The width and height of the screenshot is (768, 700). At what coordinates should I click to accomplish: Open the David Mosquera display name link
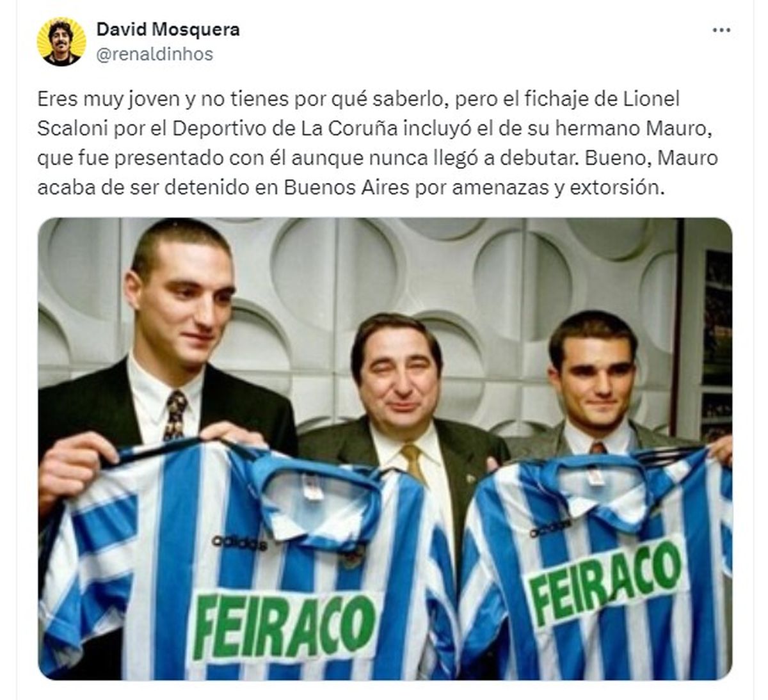tap(168, 29)
